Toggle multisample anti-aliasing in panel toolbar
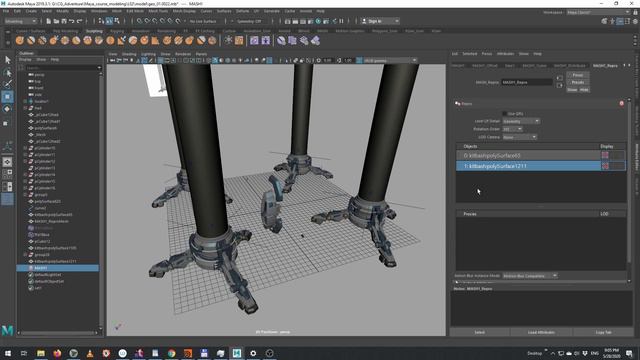The height and width of the screenshot is (360, 640). 269,60
